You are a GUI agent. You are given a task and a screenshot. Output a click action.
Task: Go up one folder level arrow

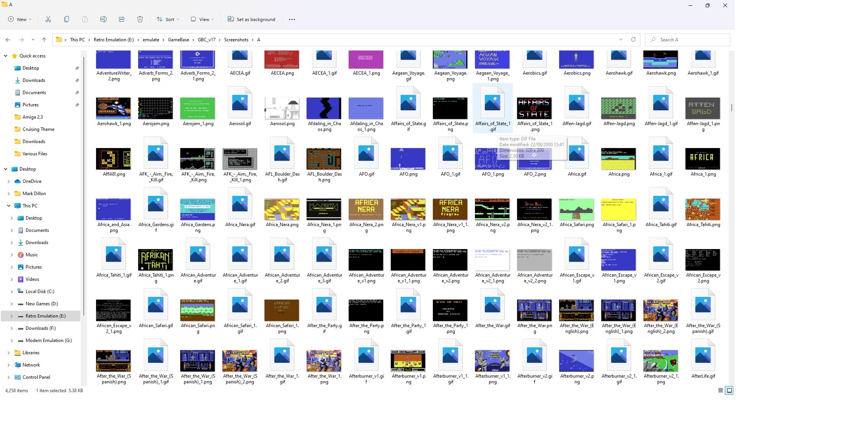[44, 40]
